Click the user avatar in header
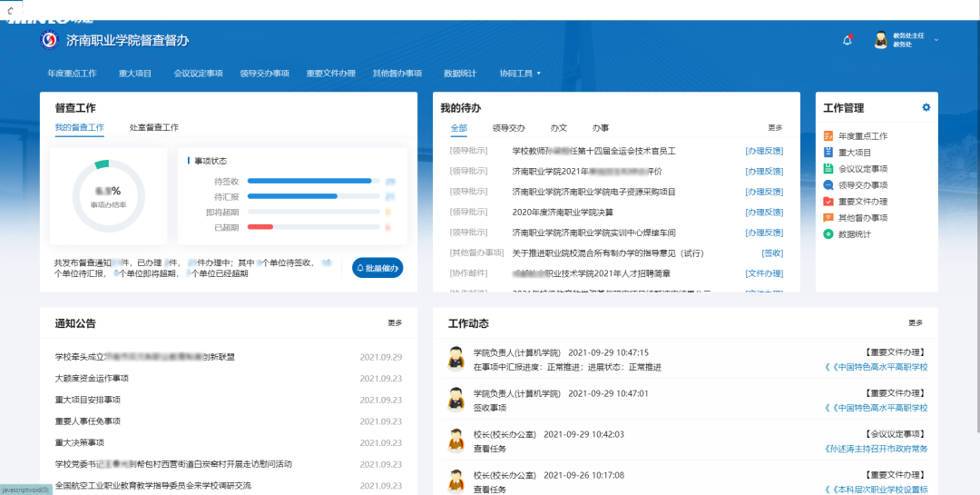Viewport: 980px width, 495px height. [x=880, y=40]
